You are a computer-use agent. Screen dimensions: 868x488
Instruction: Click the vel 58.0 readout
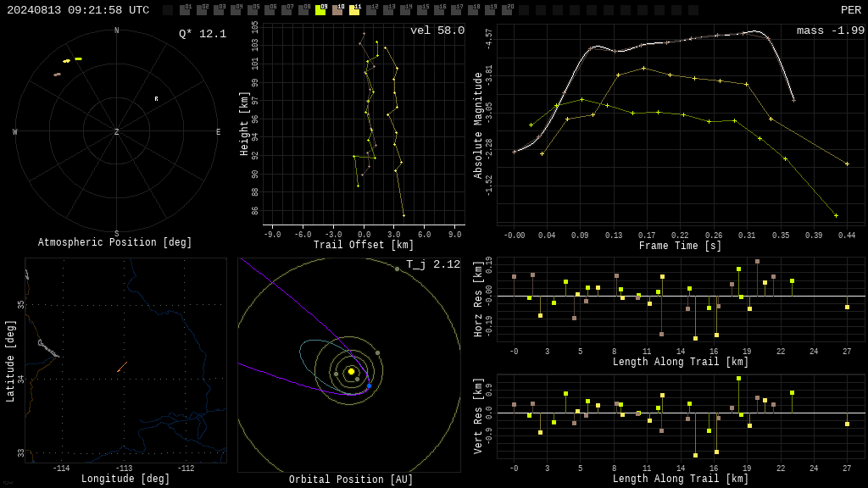coord(437,30)
